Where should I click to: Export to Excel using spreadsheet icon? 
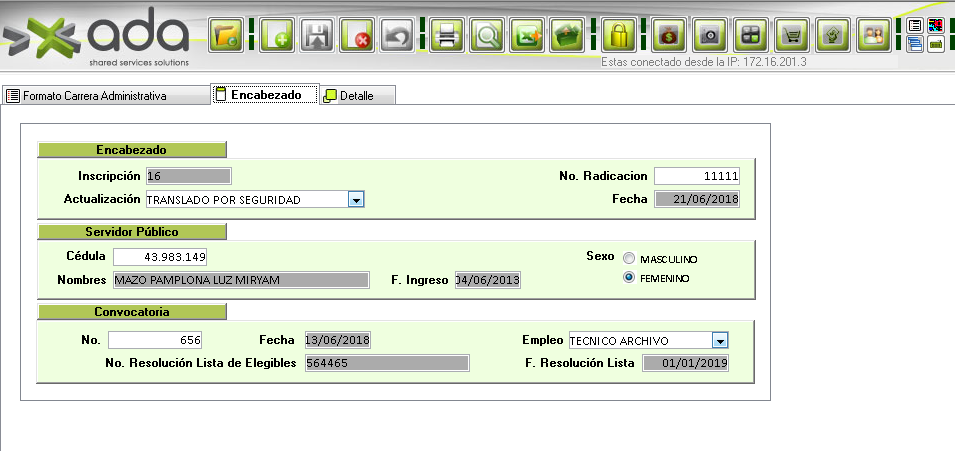527,36
